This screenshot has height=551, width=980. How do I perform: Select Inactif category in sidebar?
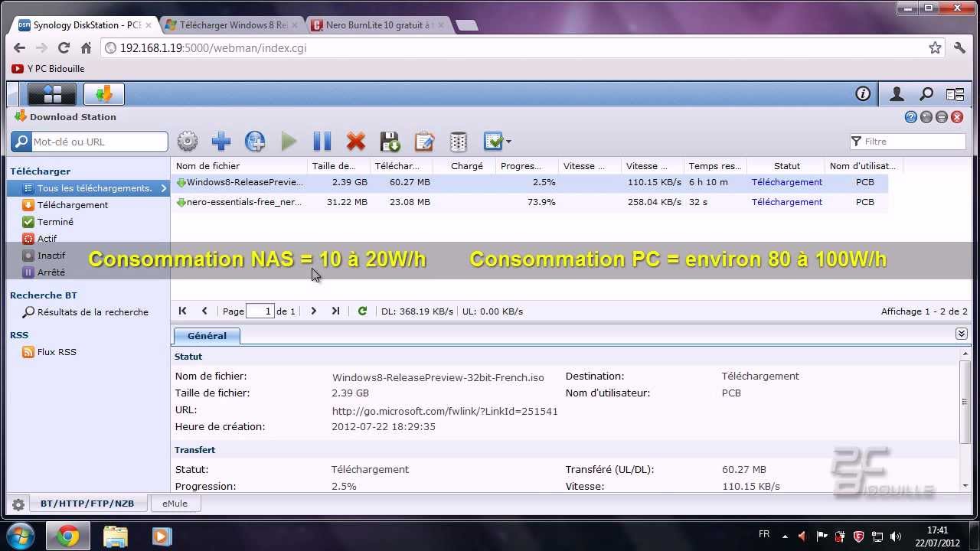pyautogui.click(x=51, y=256)
